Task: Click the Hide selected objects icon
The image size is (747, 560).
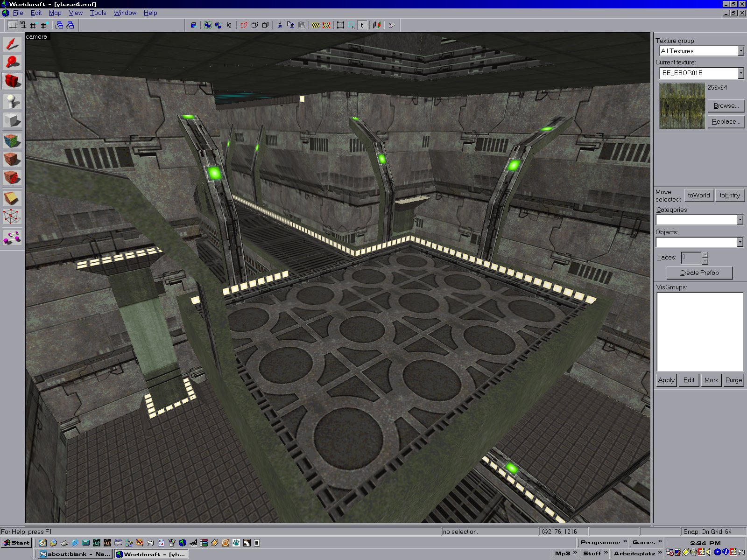Action: tap(244, 25)
